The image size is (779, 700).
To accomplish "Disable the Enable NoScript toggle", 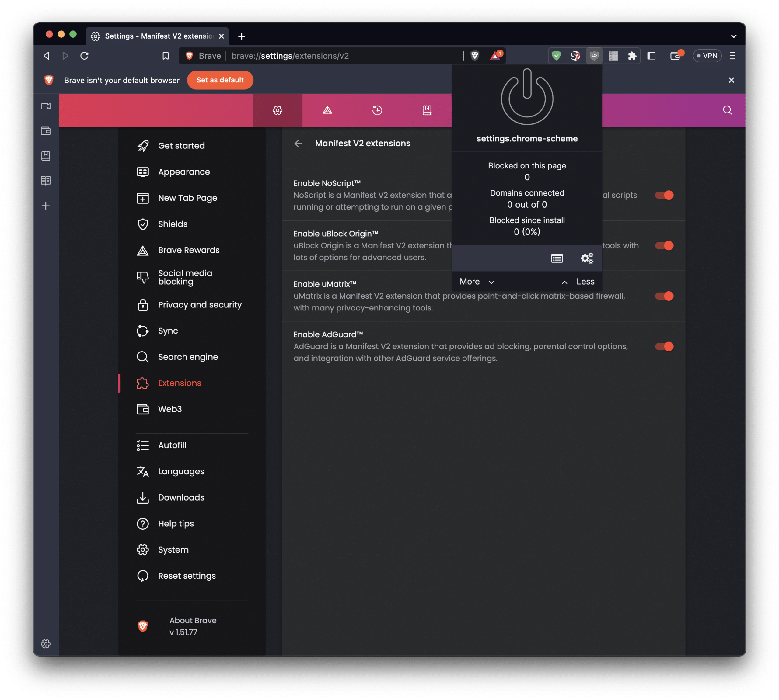I will tap(664, 195).
